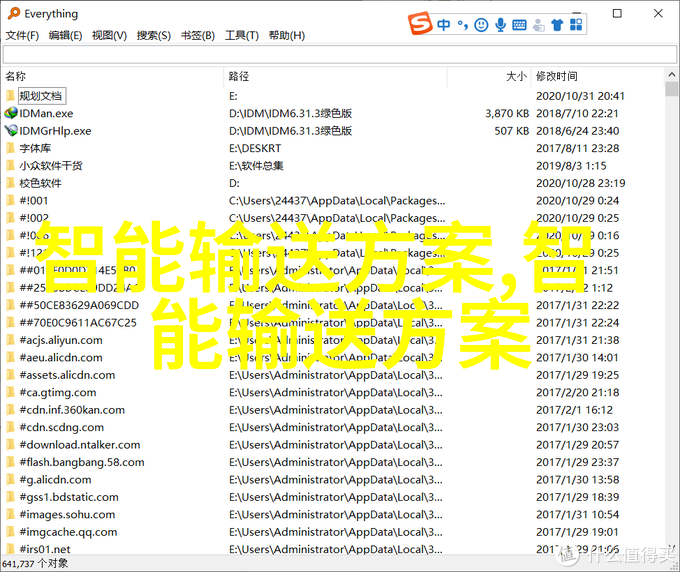Image resolution: width=680 pixels, height=572 pixels.
Task: Click folder icon of #imgcache.qq.com
Action: tap(11, 532)
